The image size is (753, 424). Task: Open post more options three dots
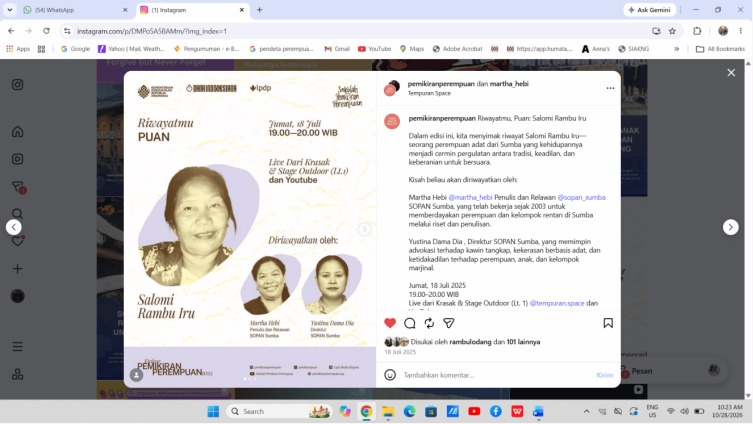click(610, 88)
